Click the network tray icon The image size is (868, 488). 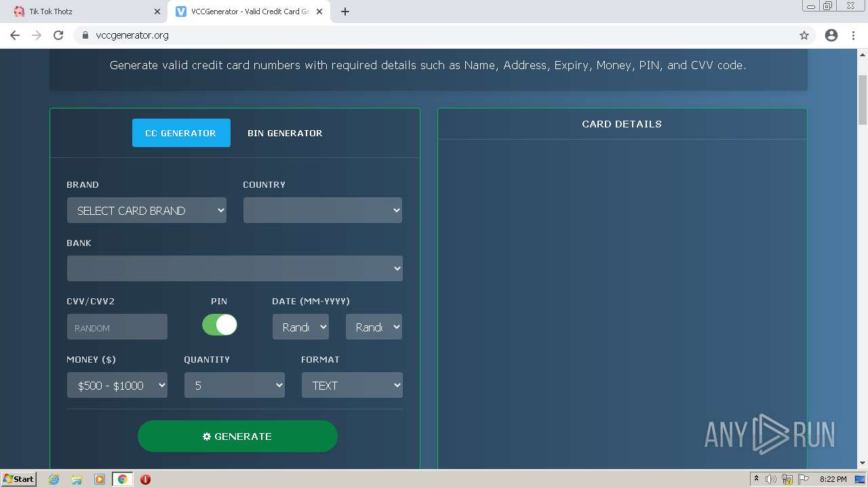tap(787, 479)
